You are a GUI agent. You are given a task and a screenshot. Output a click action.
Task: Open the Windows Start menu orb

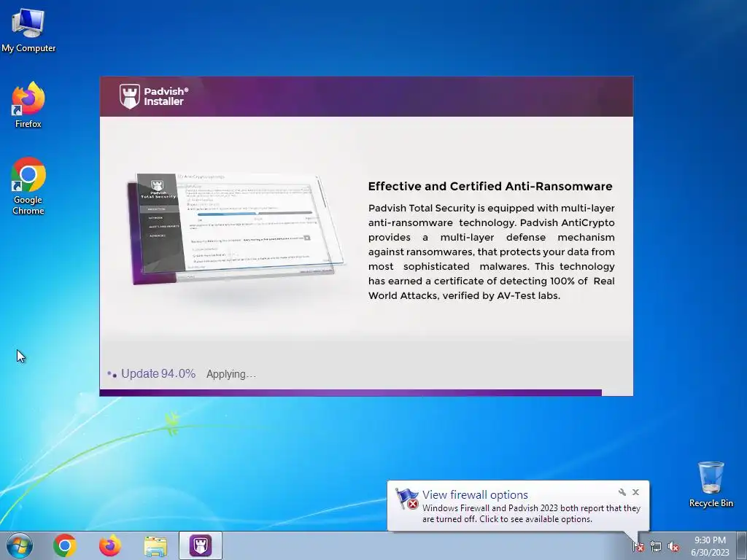pyautogui.click(x=20, y=545)
